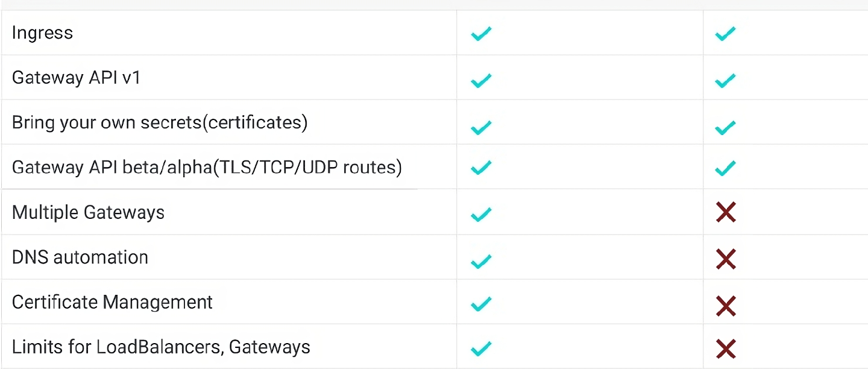The height and width of the screenshot is (369, 868).
Task: Click the DNS automation feature text
Action: (80, 257)
